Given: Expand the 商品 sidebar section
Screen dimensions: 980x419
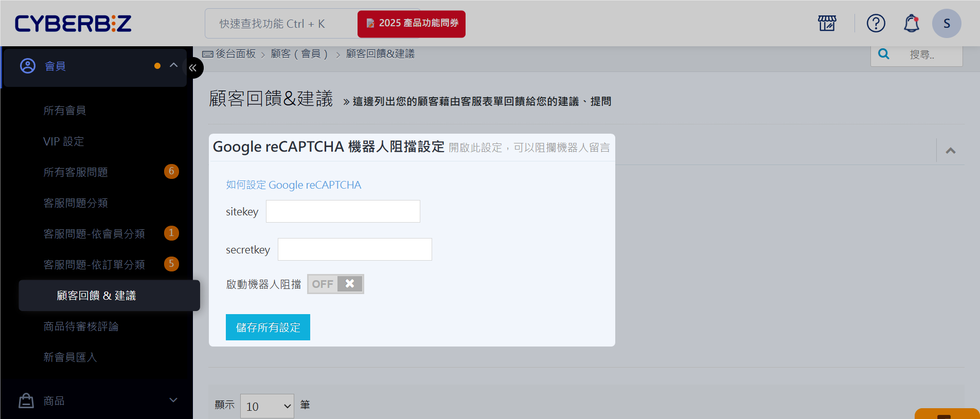Looking at the screenshot, I should point(173,400).
